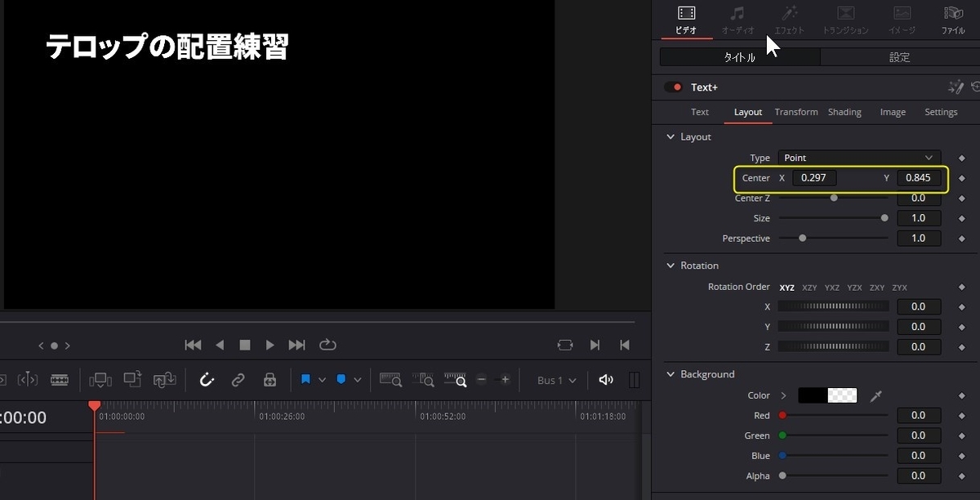Open the flag color dropdown arrow
The image size is (980, 500).
[322, 380]
